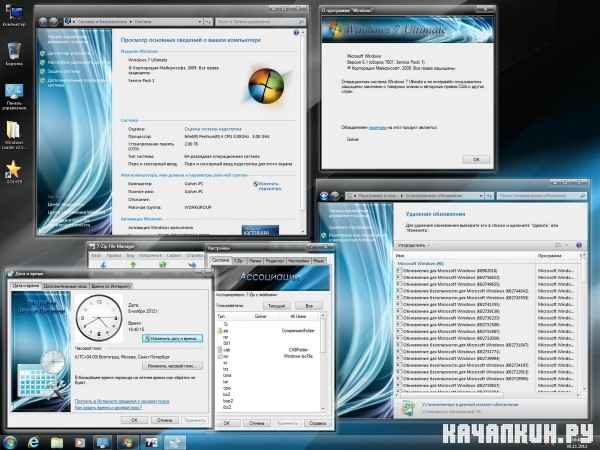Click the Copy toolbar icon in 7-Zip File Manager
600x450 pixels.
(x=192, y=264)
